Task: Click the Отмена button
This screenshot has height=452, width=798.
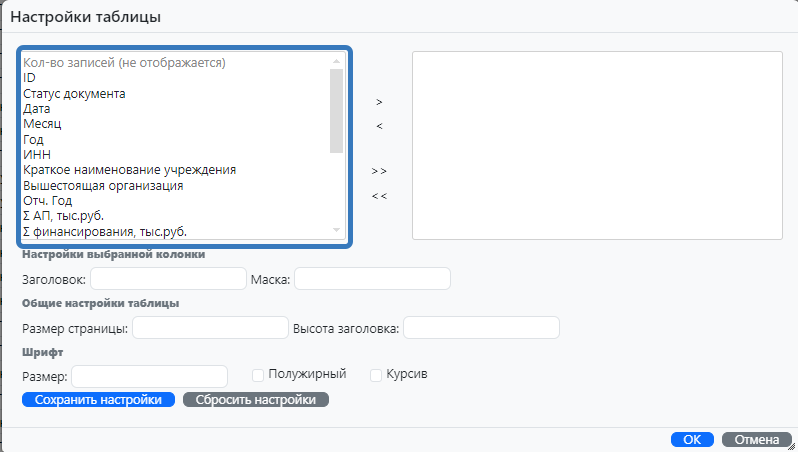Action: 756,440
